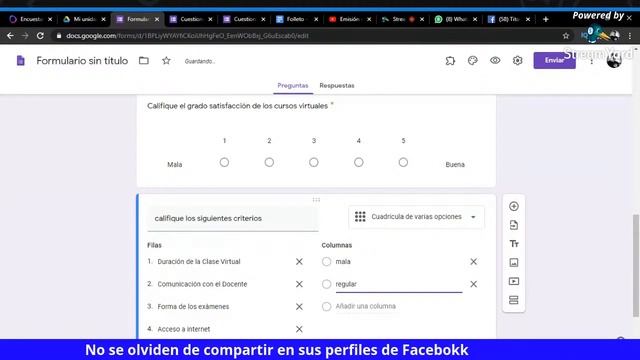Remove row 'Acceso a internet'
The height and width of the screenshot is (360, 640).
[x=299, y=329]
